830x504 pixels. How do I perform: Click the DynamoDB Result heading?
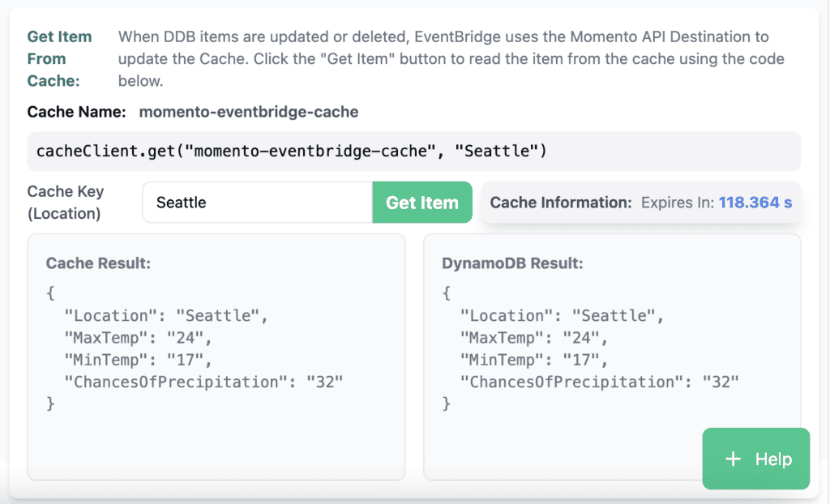512,263
